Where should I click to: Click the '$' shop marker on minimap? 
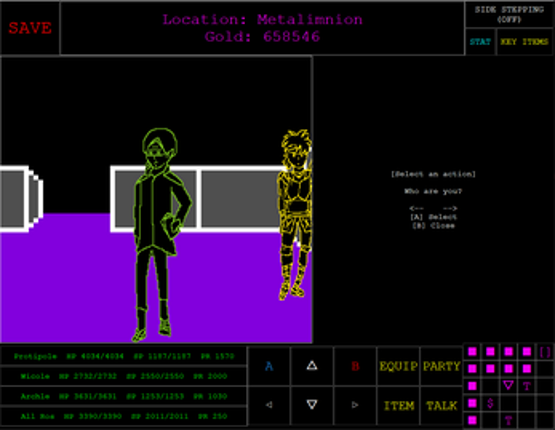point(490,403)
